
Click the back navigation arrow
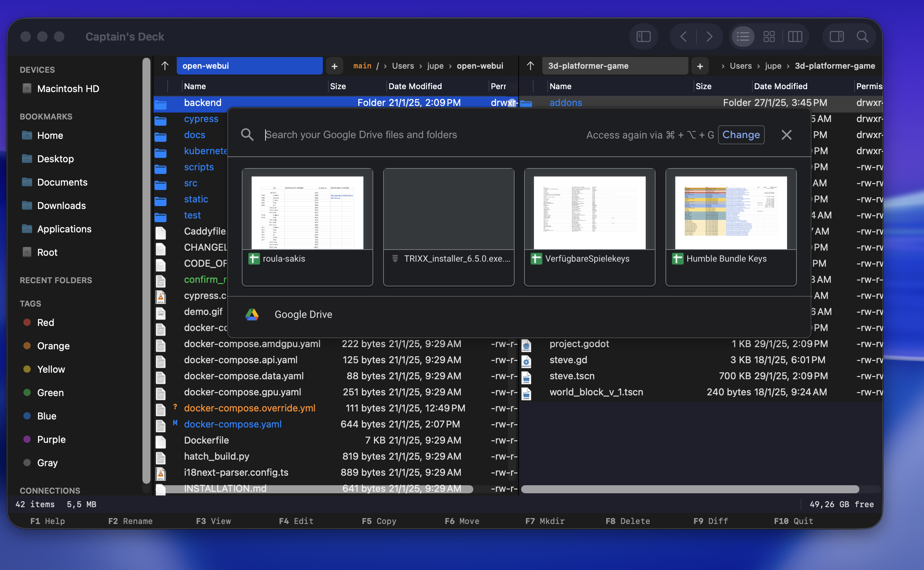[683, 36]
